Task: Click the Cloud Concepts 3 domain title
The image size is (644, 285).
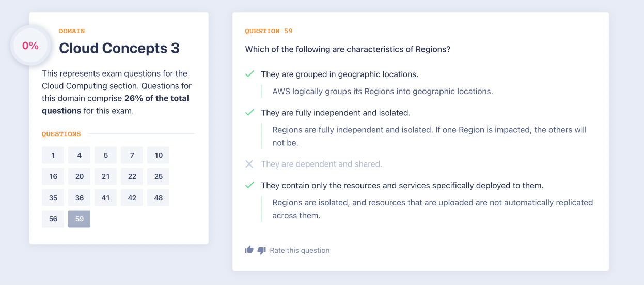Action: pyautogui.click(x=119, y=48)
